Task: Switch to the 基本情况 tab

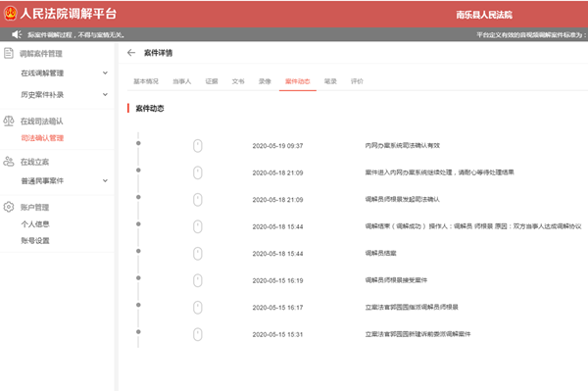Action: coord(146,81)
